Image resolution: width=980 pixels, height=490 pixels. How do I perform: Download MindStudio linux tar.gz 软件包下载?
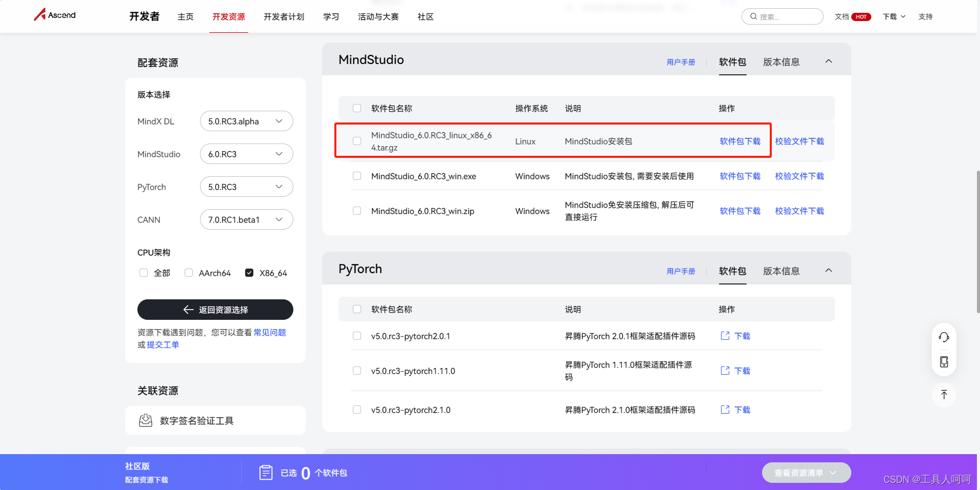pos(740,141)
